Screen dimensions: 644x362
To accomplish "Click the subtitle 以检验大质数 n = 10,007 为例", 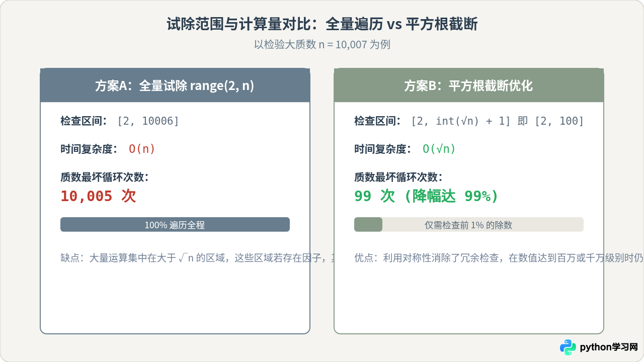I will (322, 44).
